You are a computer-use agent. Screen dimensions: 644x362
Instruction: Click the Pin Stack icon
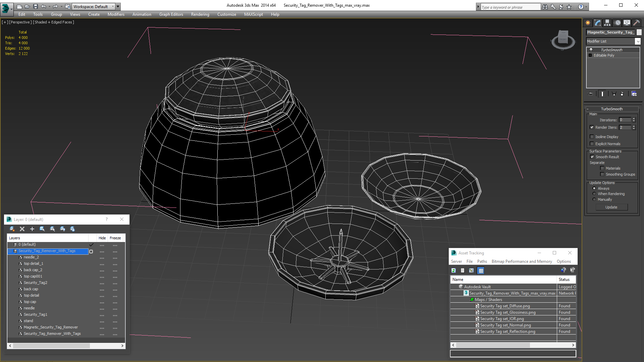(591, 94)
